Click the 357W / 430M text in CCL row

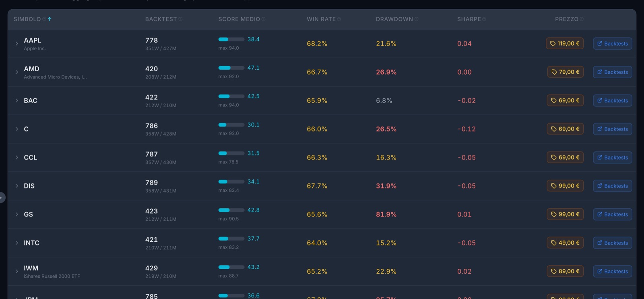(x=161, y=162)
